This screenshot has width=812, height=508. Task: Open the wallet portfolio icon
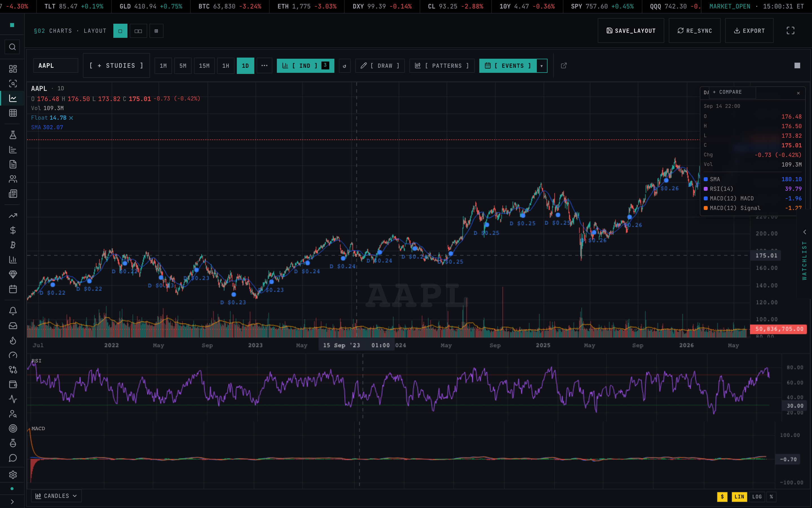pos(13,385)
